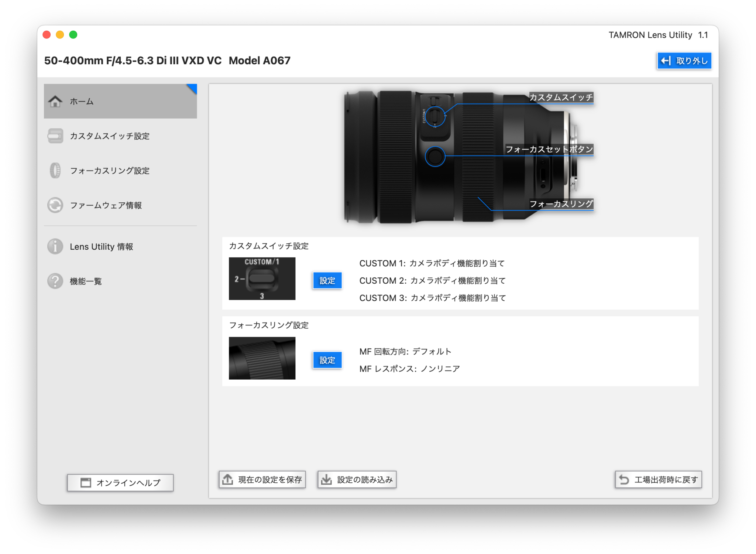This screenshot has height=554, width=756.
Task: Click the focus ring thumbnail image
Action: [x=262, y=358]
